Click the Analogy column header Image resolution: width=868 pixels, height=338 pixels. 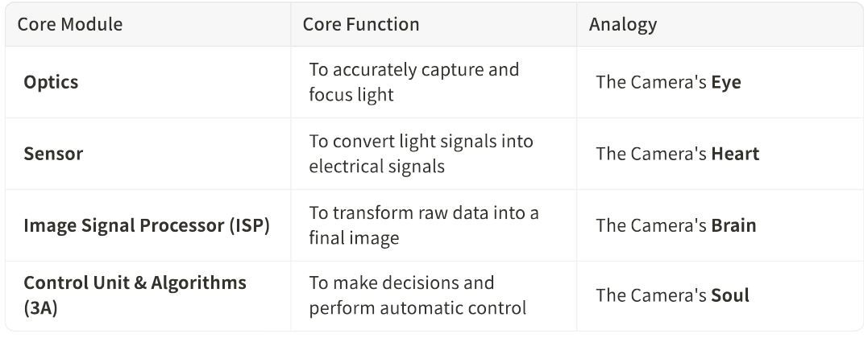pyautogui.click(x=622, y=24)
